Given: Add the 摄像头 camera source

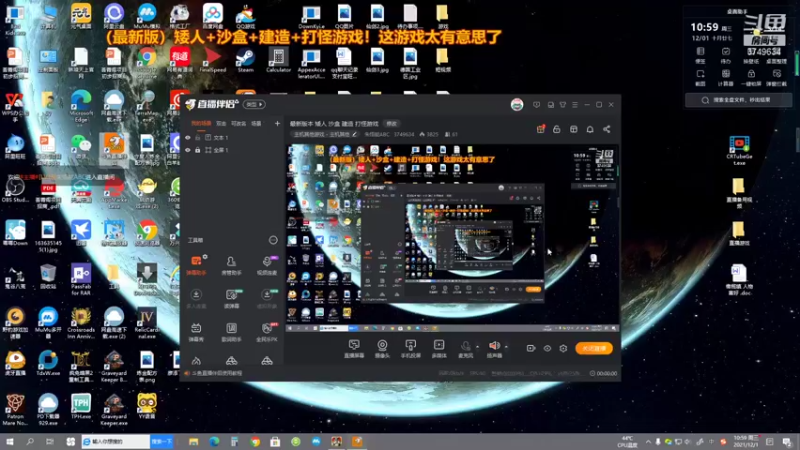Looking at the screenshot, I should pos(382,349).
